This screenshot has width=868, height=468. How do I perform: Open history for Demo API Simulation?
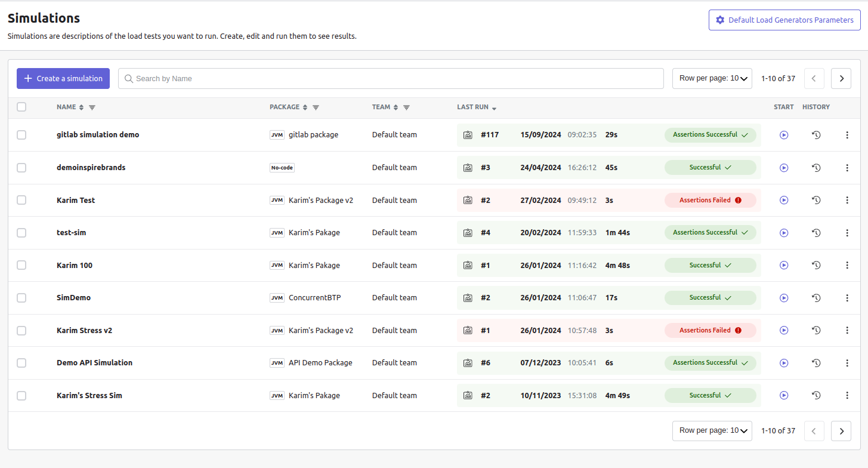816,363
